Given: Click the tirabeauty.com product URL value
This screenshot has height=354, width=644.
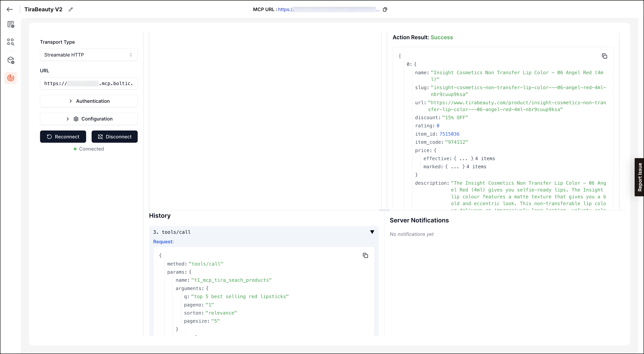Looking at the screenshot, I should tap(517, 106).
